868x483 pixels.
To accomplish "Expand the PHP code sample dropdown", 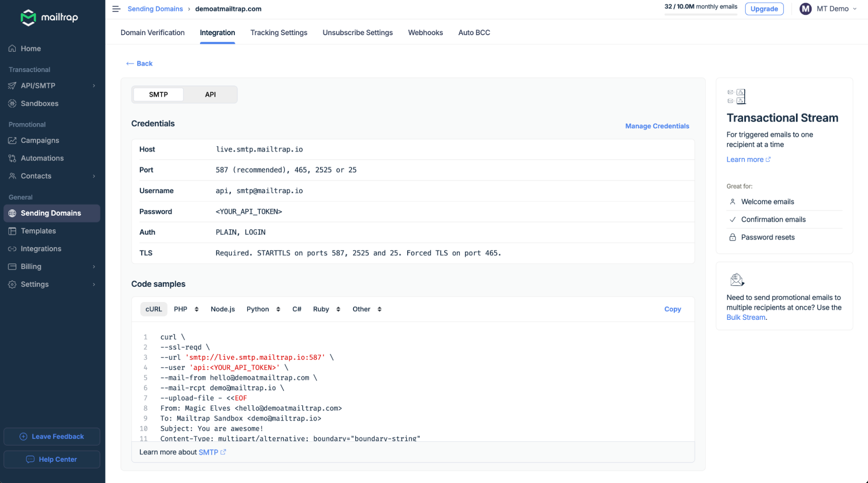I will tap(186, 309).
